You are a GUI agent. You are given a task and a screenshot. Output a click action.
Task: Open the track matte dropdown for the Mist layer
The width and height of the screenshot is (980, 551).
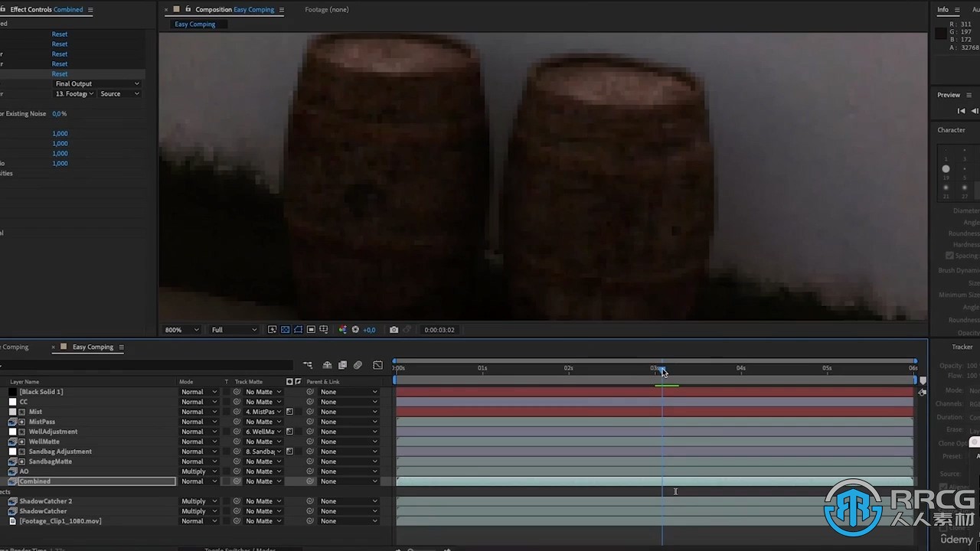[263, 412]
